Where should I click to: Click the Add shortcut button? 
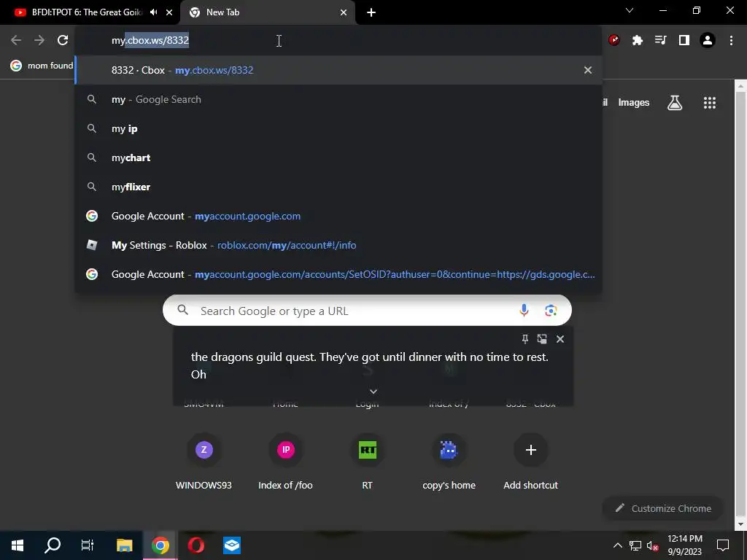point(531,462)
